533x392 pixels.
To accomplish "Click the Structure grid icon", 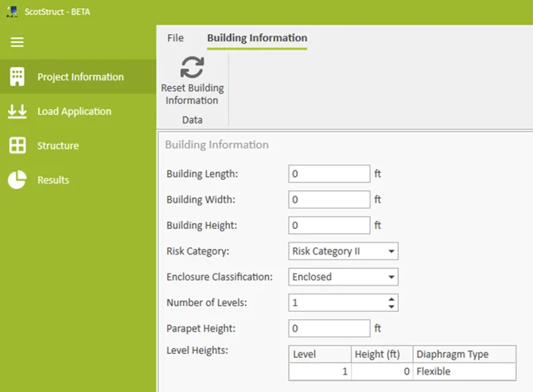I will (x=18, y=146).
